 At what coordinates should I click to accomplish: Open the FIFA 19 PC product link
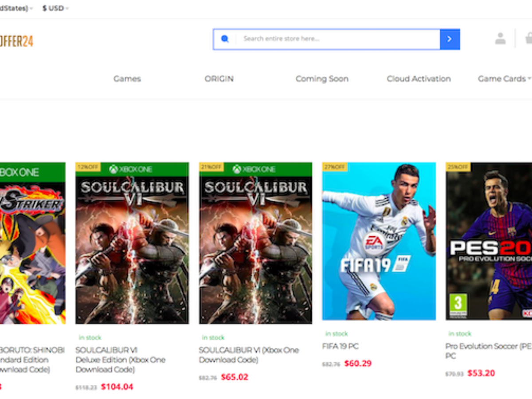340,346
